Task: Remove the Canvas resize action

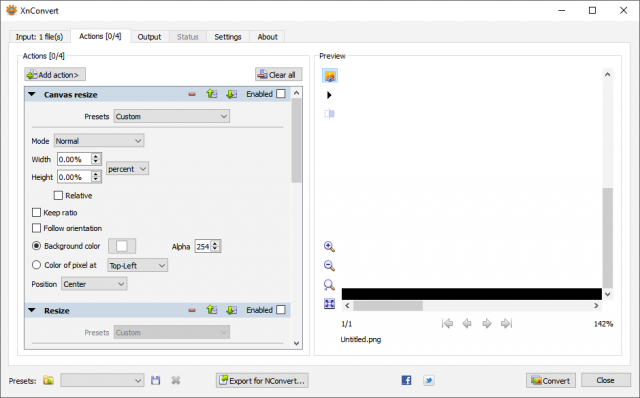Action: coord(192,94)
